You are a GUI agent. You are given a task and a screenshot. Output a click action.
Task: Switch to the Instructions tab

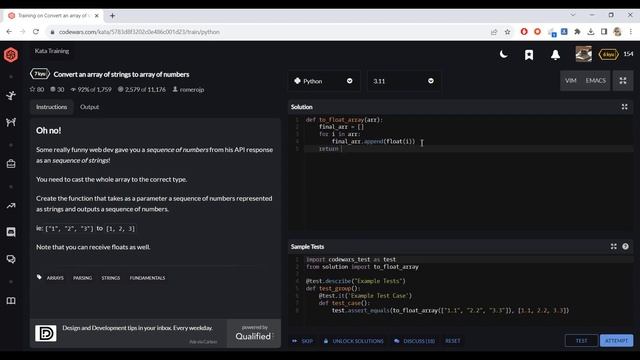51,107
